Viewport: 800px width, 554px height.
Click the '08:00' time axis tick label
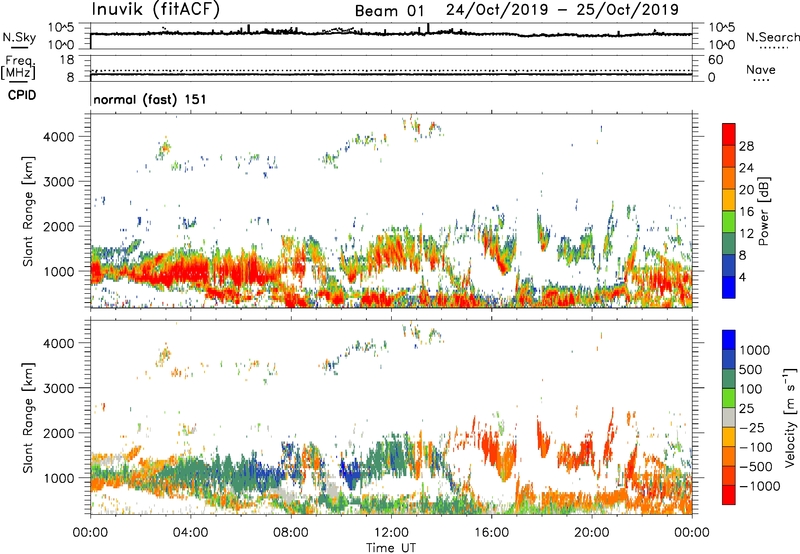coord(291,533)
